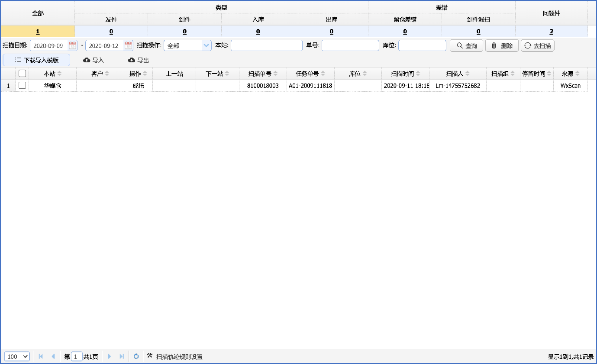597x364 pixels.
Task: Open 扫描轨迹规则设置 settings
Action: click(175, 357)
